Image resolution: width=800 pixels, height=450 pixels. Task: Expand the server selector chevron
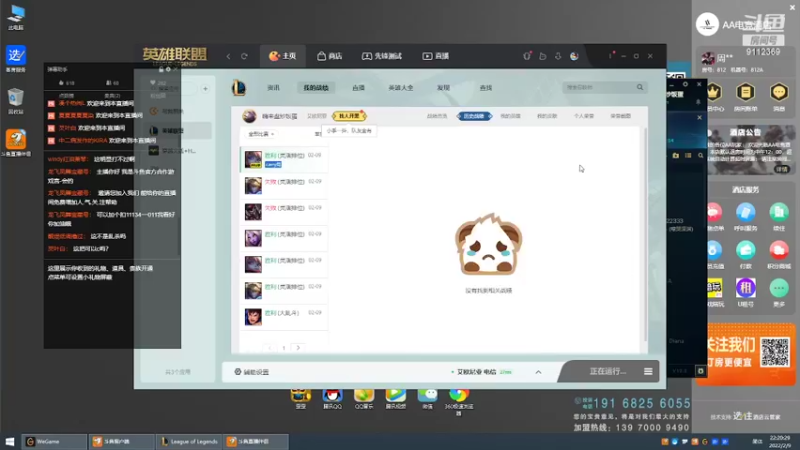click(538, 372)
